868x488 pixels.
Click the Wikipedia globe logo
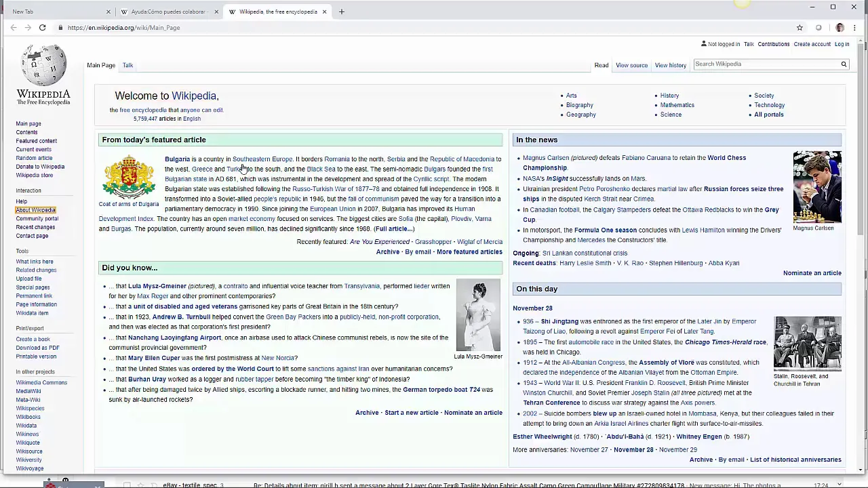tap(43, 75)
